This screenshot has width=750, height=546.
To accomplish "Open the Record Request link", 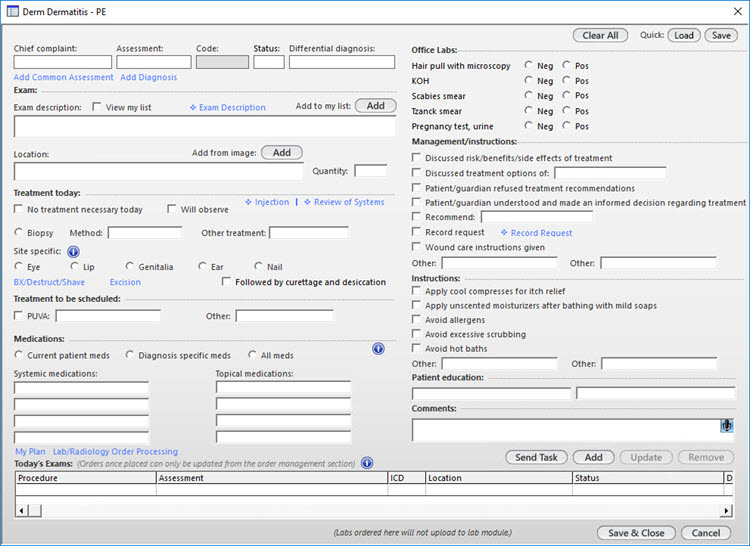I will (536, 233).
